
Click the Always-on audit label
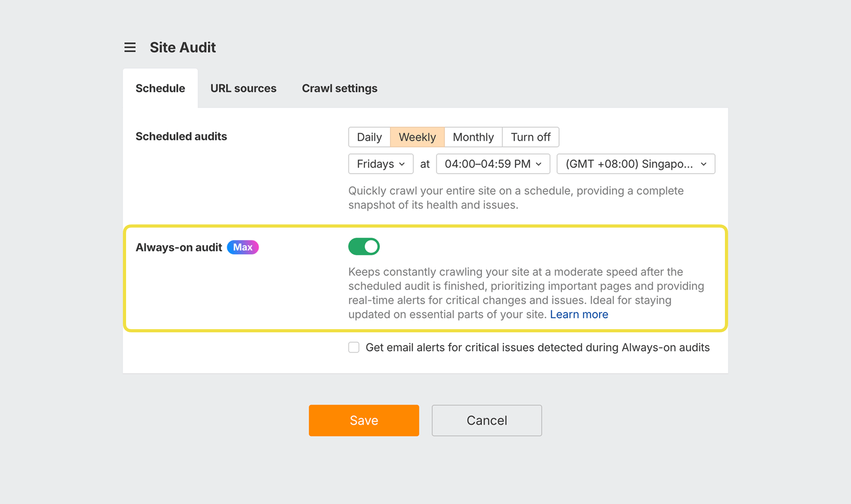click(x=178, y=247)
